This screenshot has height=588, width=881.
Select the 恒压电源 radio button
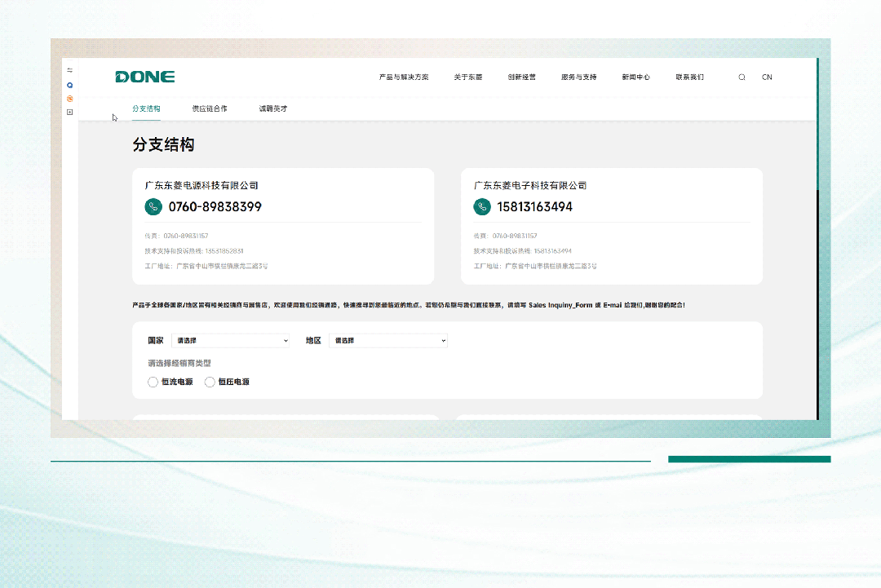210,382
